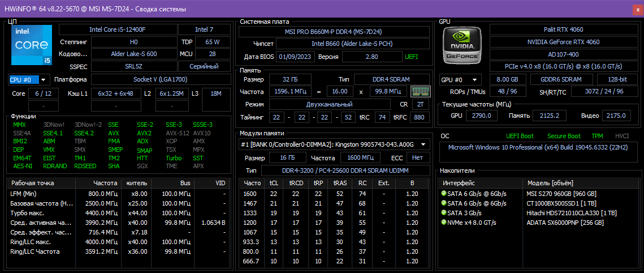Viewport: 644px width, 273px height.
Task: Click the 6 / 12 core count field
Action: 44,94
